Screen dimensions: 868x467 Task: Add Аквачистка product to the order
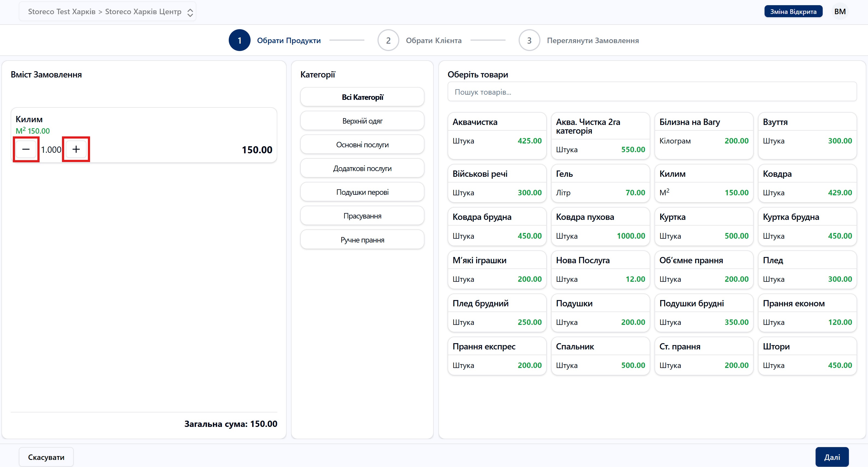[497, 135]
